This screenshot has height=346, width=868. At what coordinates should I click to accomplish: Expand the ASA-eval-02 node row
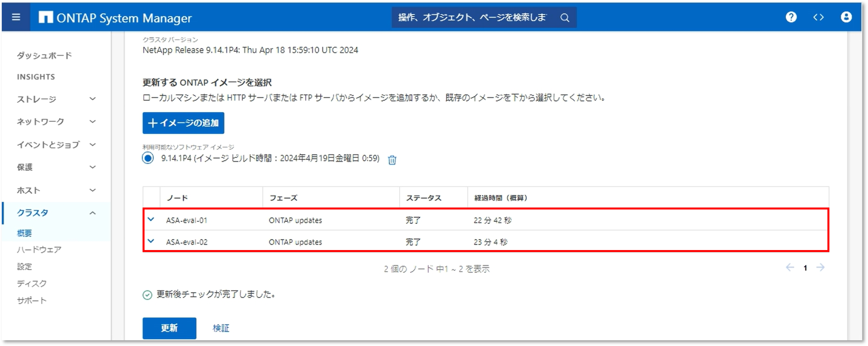[x=151, y=241]
